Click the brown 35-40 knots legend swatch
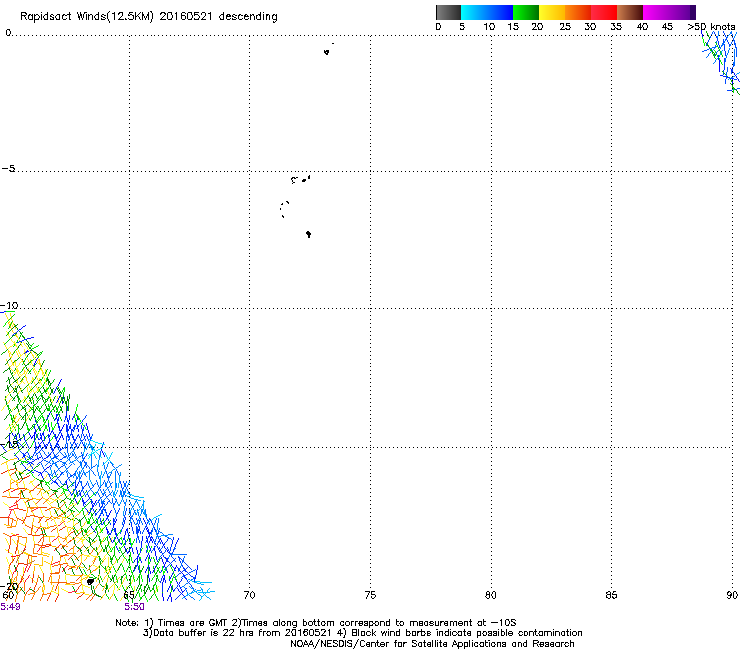Screen dimensions: 740x650 click(x=630, y=12)
